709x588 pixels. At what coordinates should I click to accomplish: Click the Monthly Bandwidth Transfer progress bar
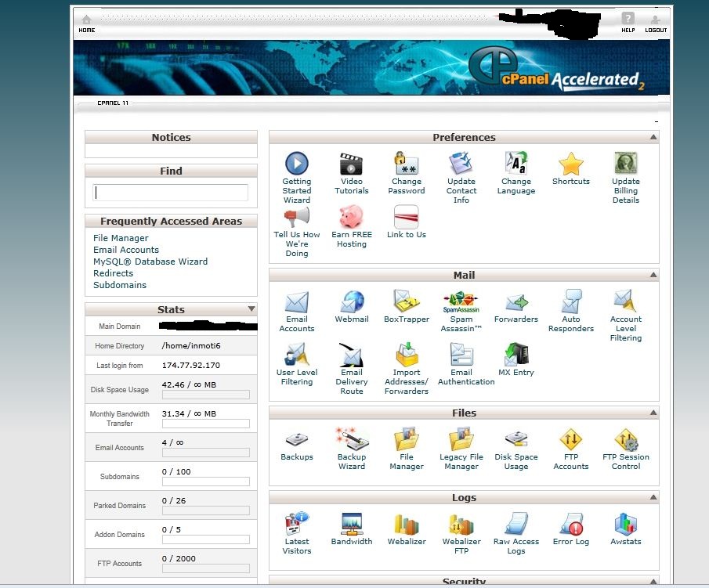(206, 424)
